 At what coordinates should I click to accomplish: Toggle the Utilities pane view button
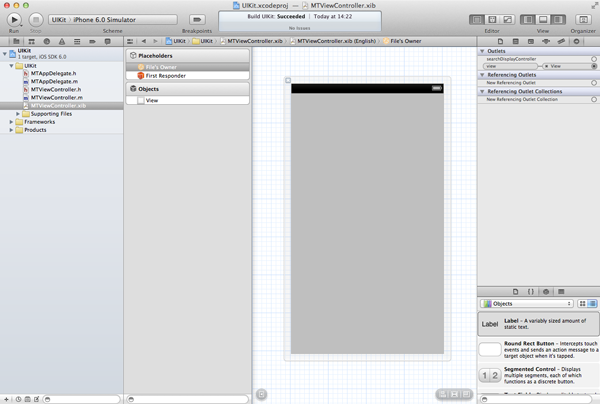tap(558, 20)
